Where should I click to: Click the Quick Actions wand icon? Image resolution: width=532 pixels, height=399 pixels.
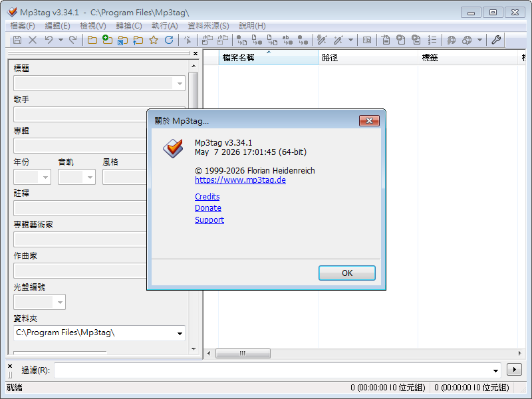(338, 40)
